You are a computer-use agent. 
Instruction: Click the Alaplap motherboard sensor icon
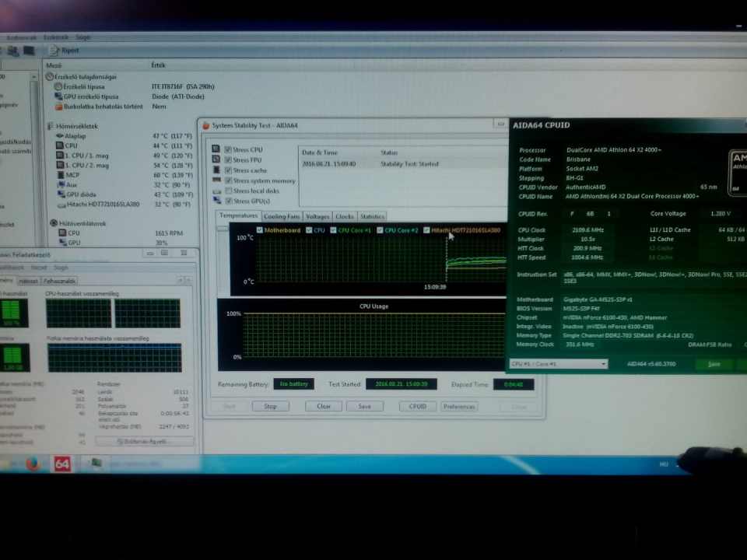(60, 135)
